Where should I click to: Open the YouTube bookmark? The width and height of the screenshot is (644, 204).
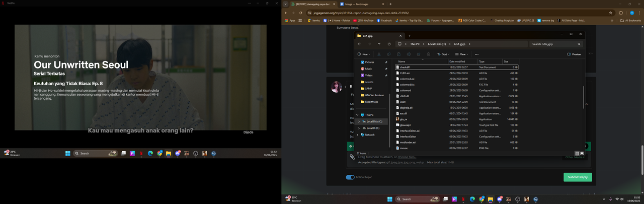[363, 21]
